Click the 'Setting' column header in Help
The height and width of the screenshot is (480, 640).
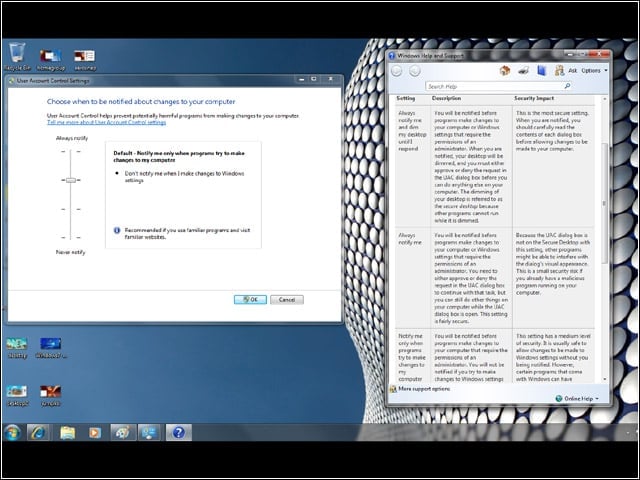(x=406, y=98)
